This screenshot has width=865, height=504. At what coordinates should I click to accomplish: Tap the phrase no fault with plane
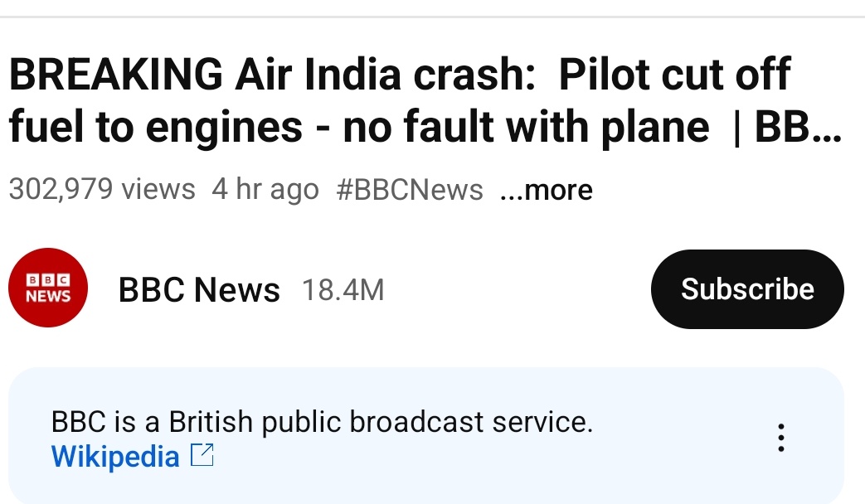tap(527, 128)
